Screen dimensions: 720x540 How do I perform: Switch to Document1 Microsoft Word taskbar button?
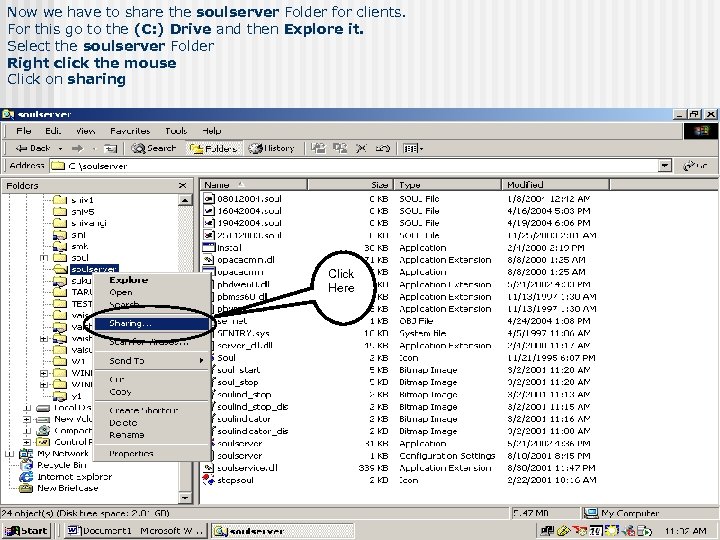pos(135,531)
